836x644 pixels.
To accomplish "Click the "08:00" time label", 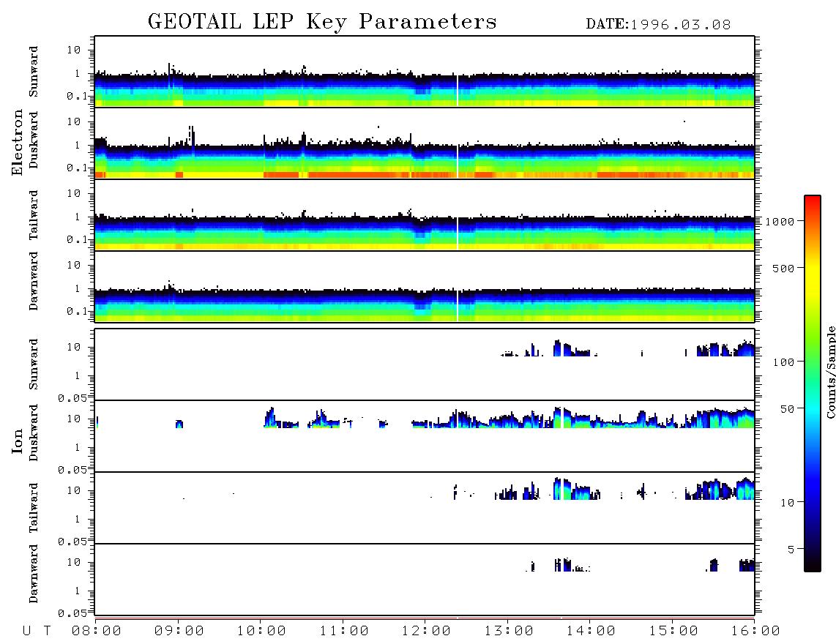I will (97, 632).
